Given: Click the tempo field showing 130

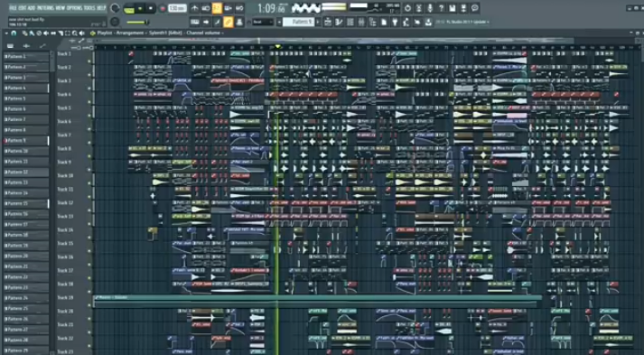Looking at the screenshot, I should coord(177,8).
